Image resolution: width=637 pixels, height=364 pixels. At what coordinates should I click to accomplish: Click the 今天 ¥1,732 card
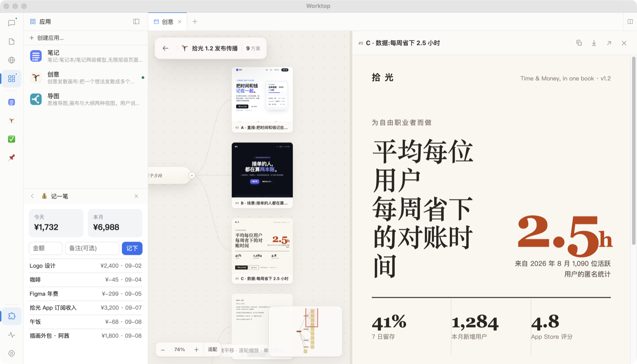point(56,223)
